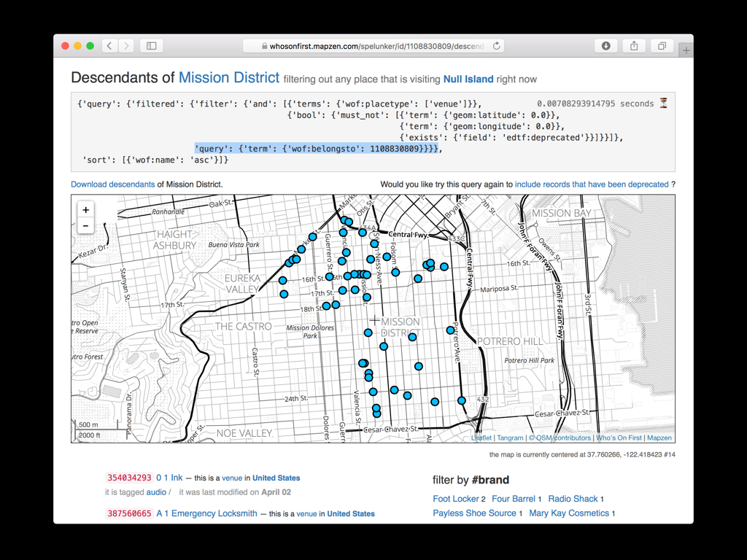
Task: Reload the page with the refresh icon
Action: pyautogui.click(x=497, y=46)
